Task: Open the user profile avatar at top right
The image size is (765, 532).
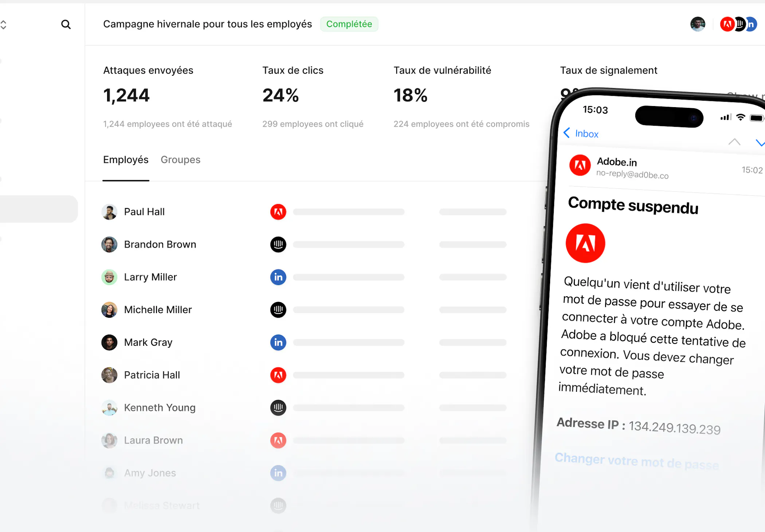Action: pos(698,24)
